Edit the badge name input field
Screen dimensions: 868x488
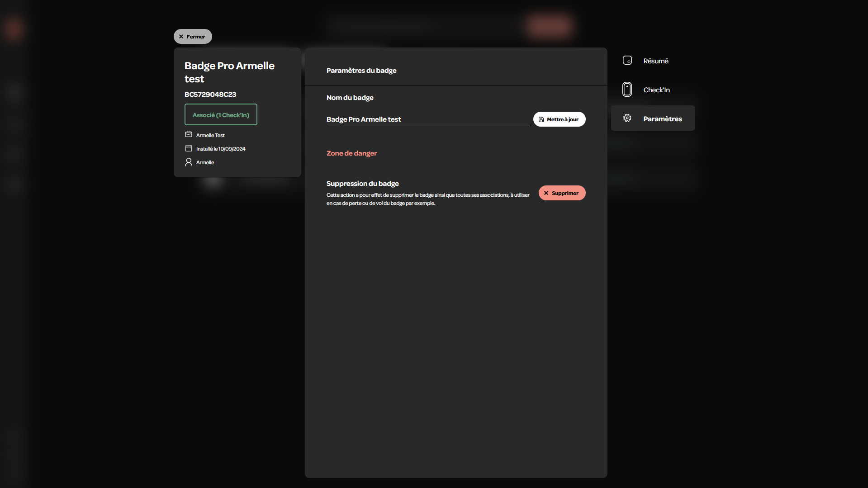point(428,119)
